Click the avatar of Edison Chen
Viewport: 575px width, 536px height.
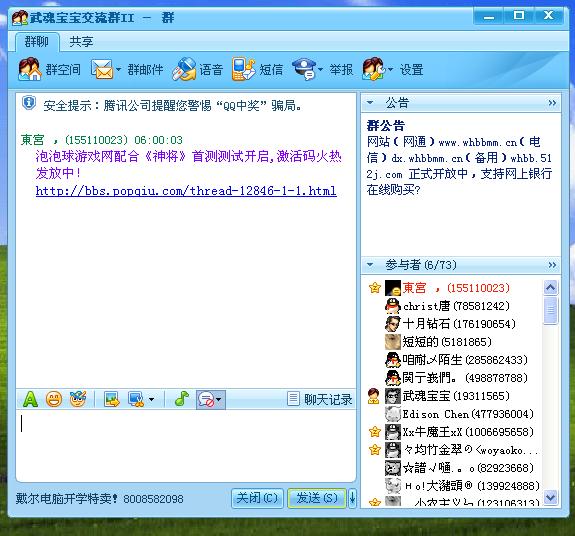(392, 414)
